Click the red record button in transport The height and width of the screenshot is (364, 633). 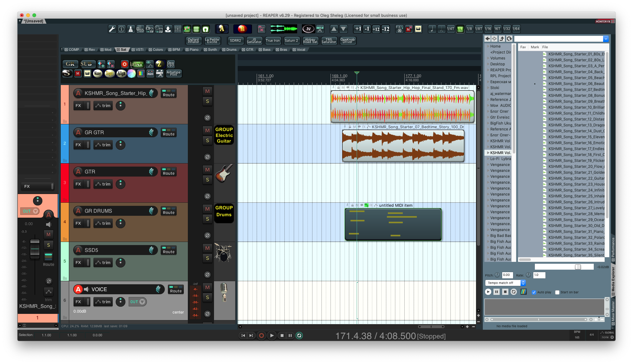click(x=261, y=335)
